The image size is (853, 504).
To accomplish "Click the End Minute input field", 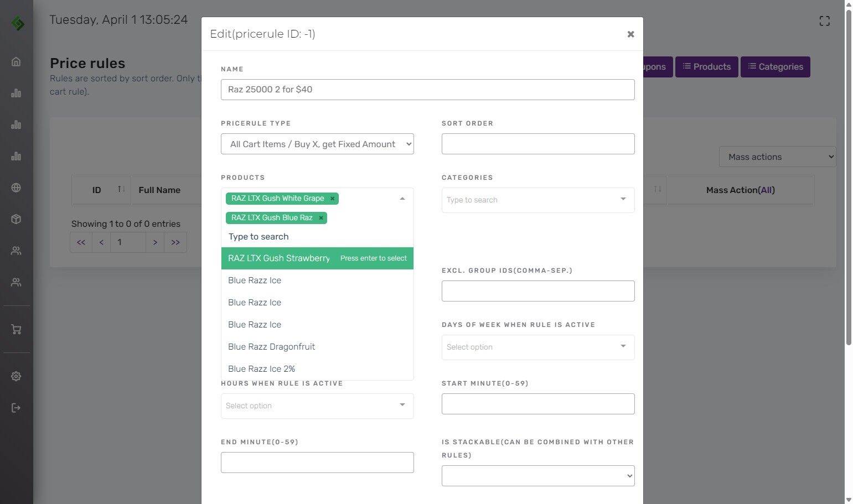I will (x=317, y=463).
